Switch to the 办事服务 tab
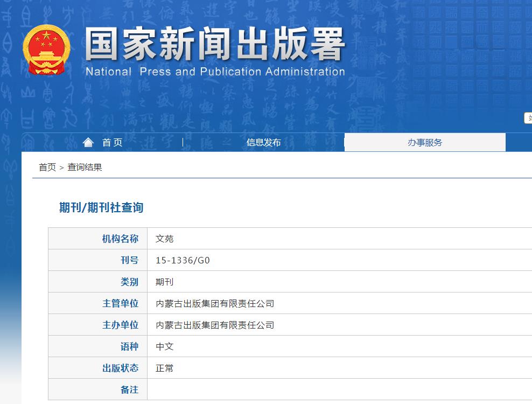Image resolution: width=532 pixels, height=404 pixels. tap(425, 142)
